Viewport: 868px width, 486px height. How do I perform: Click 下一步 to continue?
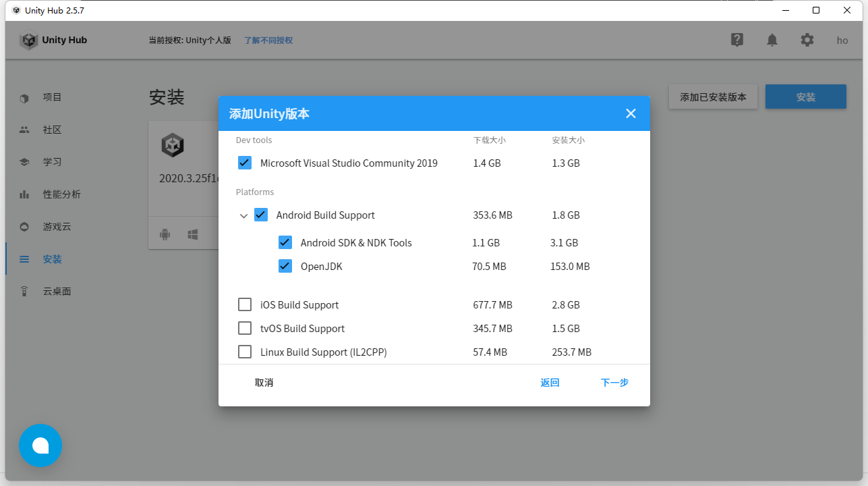point(614,383)
